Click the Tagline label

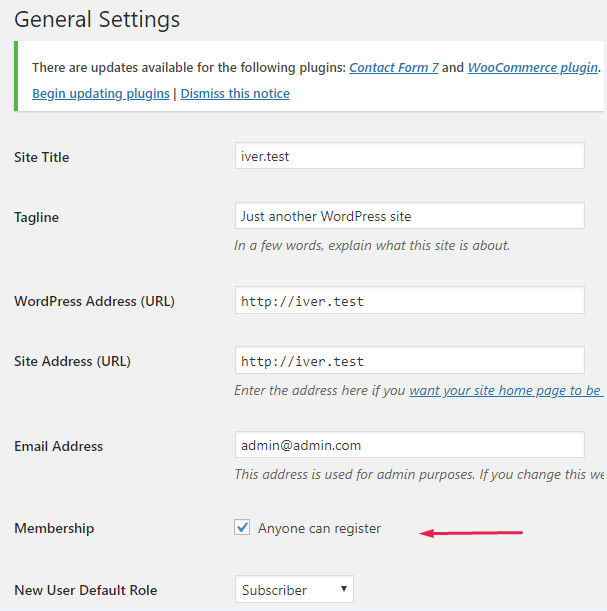[x=39, y=218]
